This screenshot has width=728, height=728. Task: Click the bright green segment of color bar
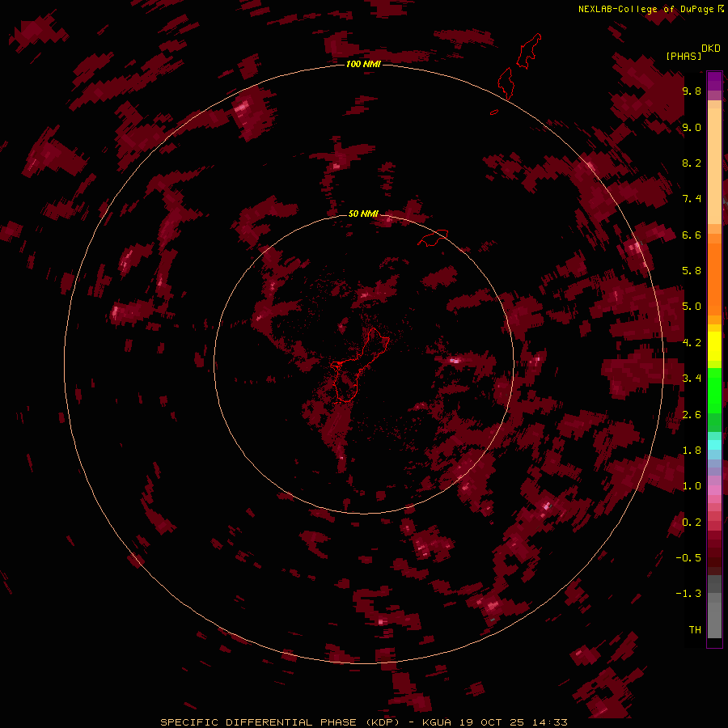(714, 390)
